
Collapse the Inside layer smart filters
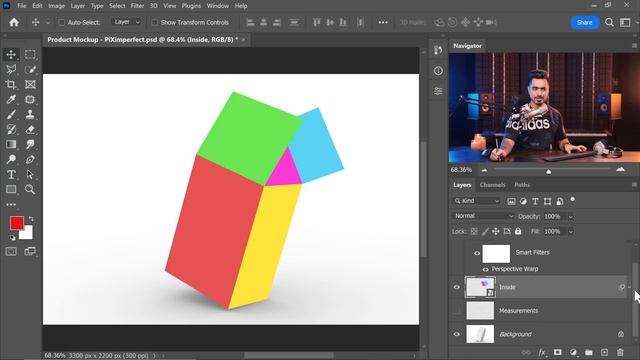[629, 287]
